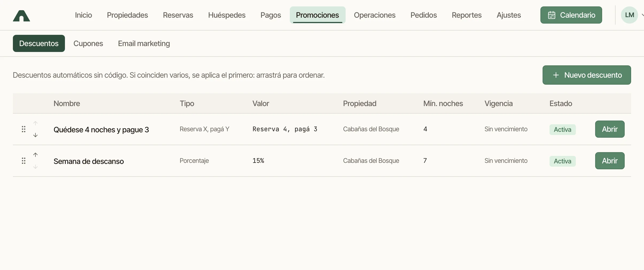Switch to Cupones tab
This screenshot has width=644, height=270.
tap(88, 43)
